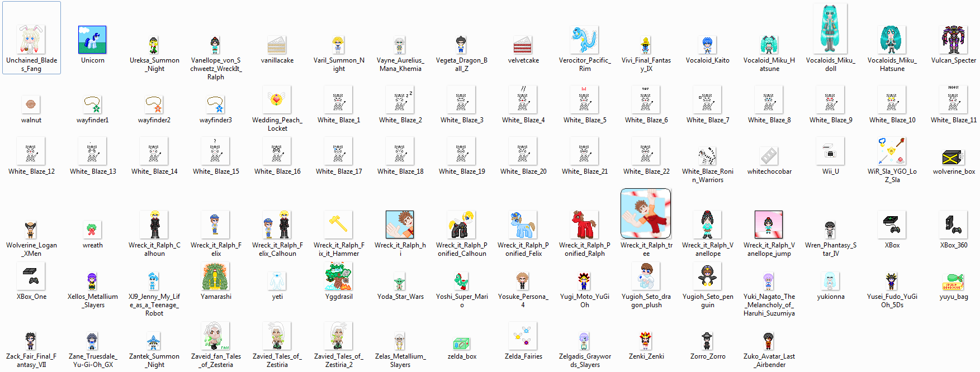
Task: Select the yuyu_bag icon
Action: (x=953, y=281)
